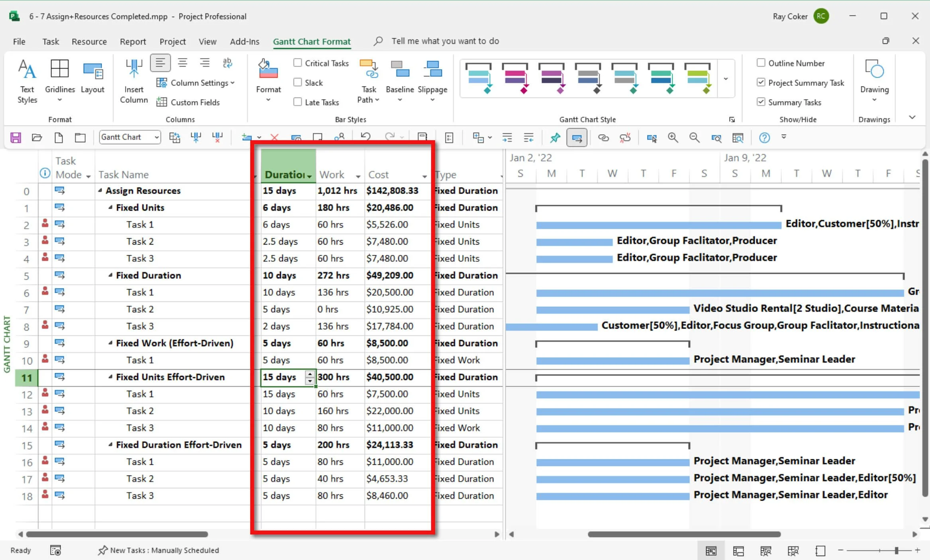Open Task Path dropdown
The height and width of the screenshot is (560, 930).
point(369,82)
